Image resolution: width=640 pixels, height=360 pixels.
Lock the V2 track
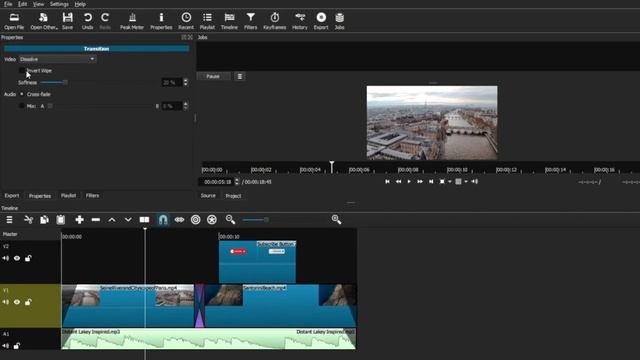(x=28, y=258)
